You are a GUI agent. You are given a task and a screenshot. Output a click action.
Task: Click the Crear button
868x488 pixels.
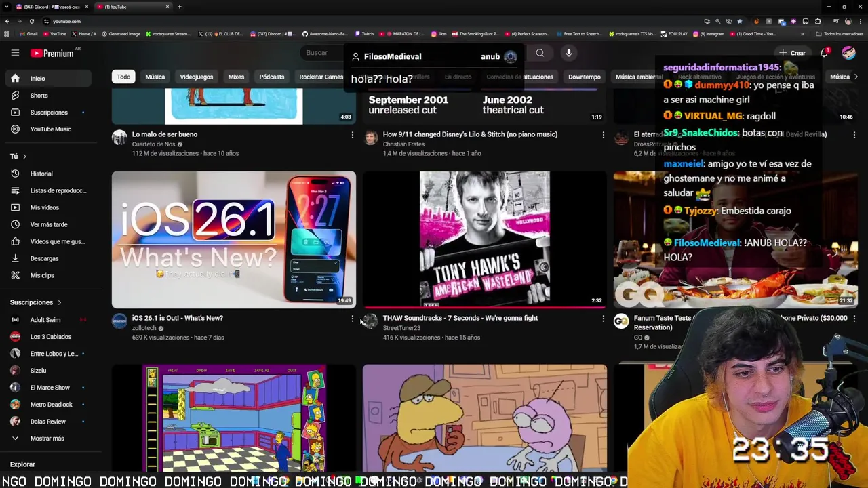pyautogui.click(x=792, y=53)
